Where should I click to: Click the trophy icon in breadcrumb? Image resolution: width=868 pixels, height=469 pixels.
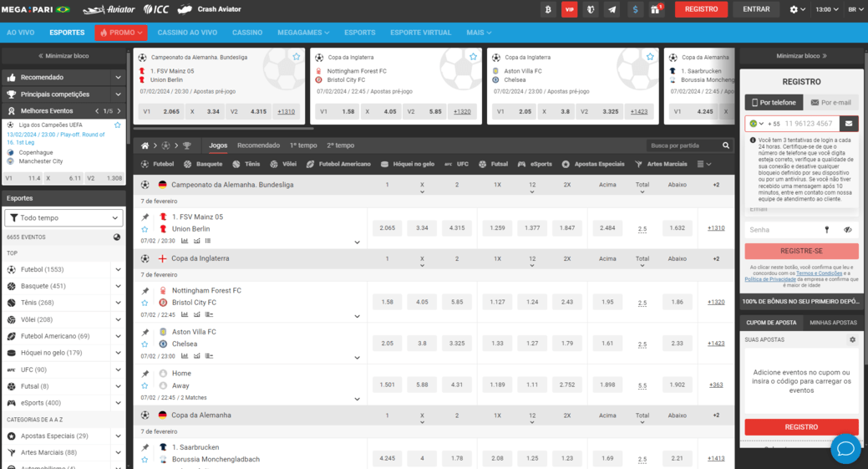[187, 145]
